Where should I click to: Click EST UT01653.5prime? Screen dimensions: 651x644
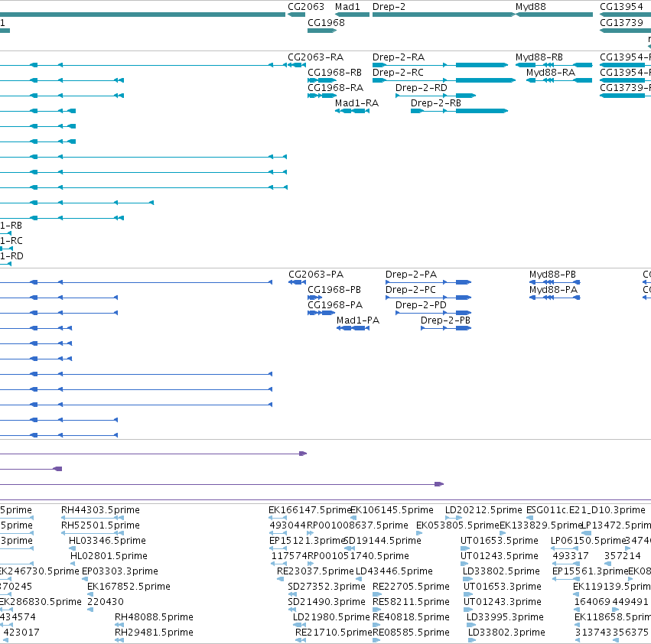(499, 541)
